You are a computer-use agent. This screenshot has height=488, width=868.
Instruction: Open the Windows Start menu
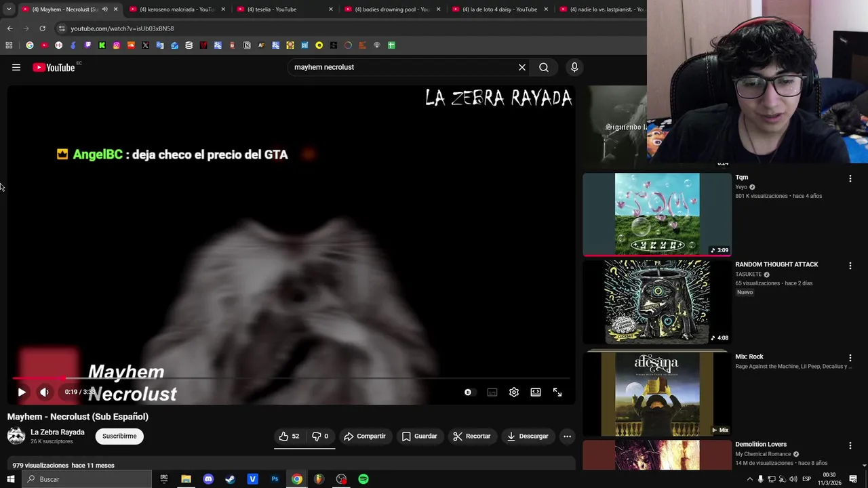click(10, 479)
